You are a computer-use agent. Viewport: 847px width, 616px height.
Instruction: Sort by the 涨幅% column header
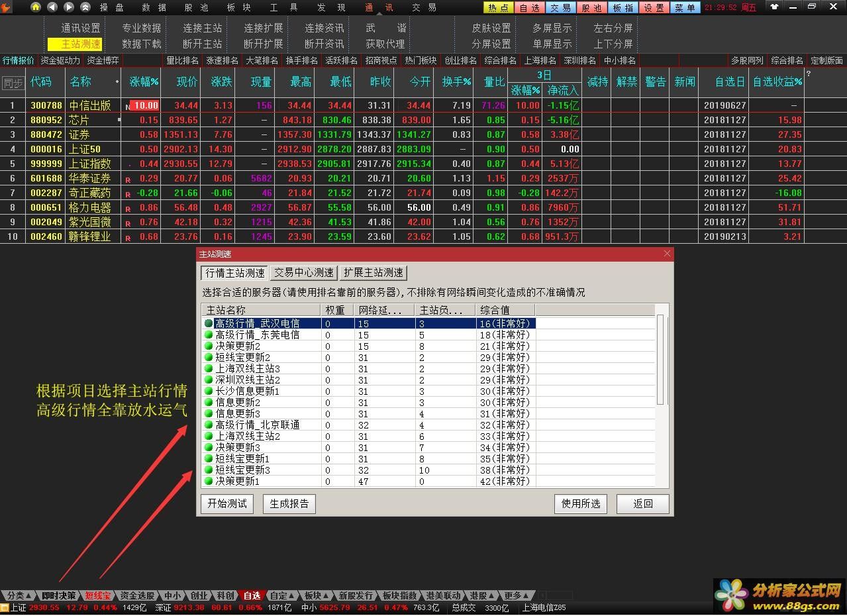click(x=144, y=82)
